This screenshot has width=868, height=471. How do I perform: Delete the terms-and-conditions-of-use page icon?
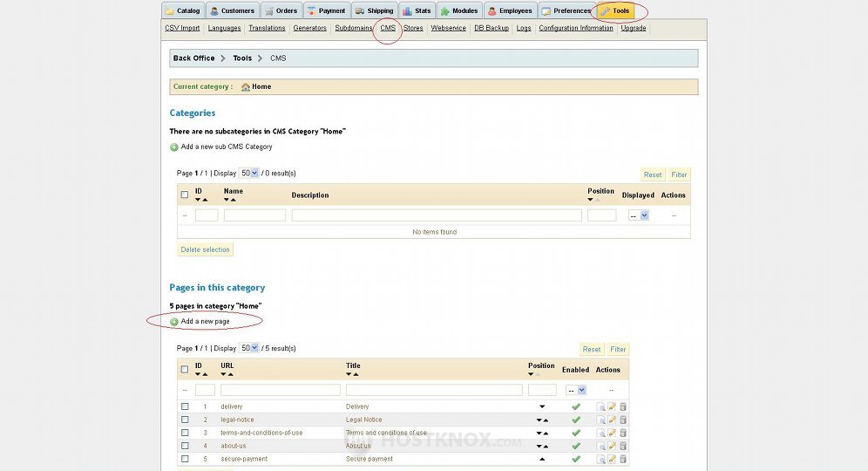point(623,433)
